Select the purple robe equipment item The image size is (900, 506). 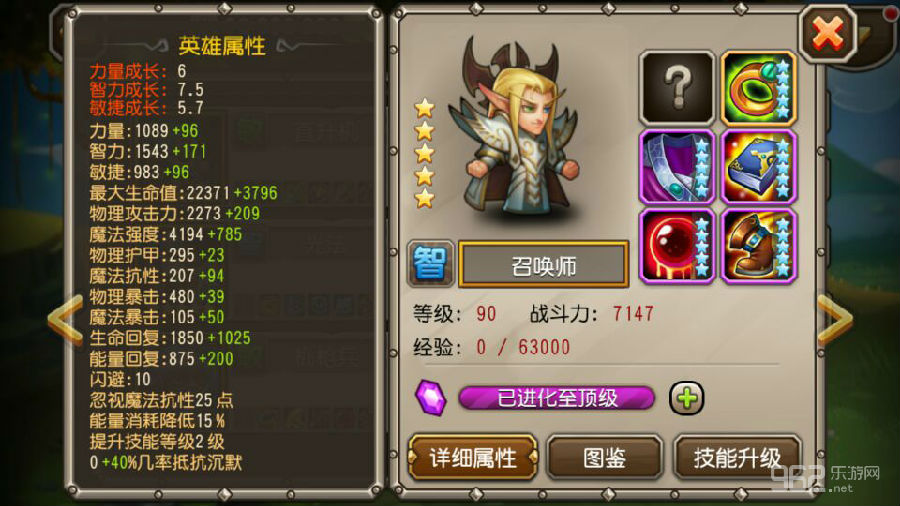pyautogui.click(x=677, y=167)
